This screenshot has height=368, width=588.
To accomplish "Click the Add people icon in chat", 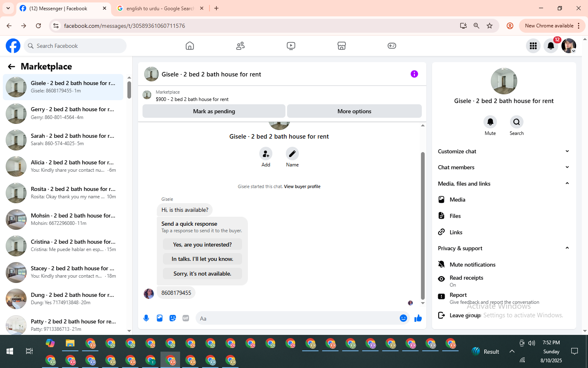I will coord(266,154).
